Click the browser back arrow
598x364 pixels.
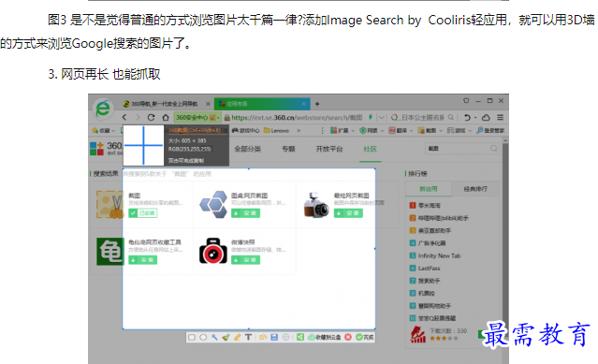[x=124, y=117]
